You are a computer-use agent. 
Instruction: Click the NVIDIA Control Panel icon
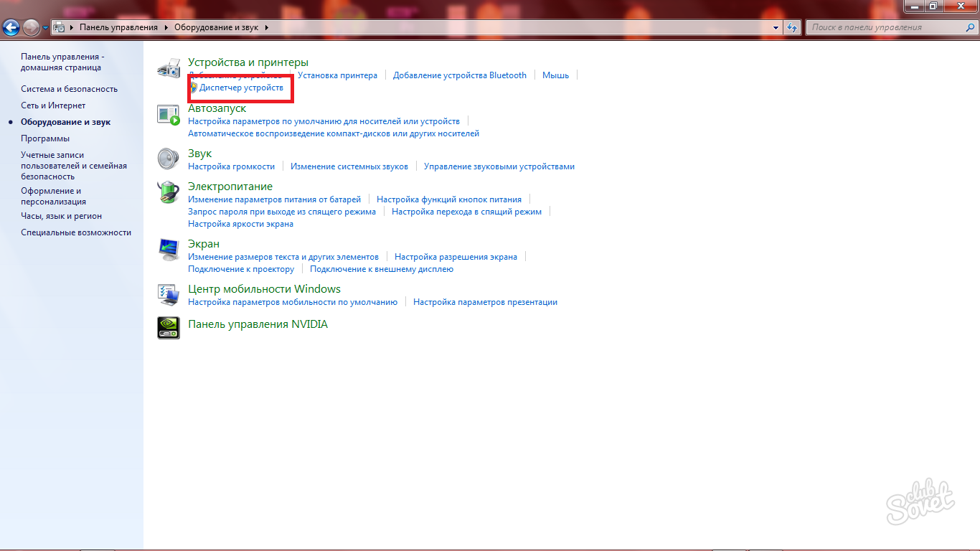click(x=169, y=327)
